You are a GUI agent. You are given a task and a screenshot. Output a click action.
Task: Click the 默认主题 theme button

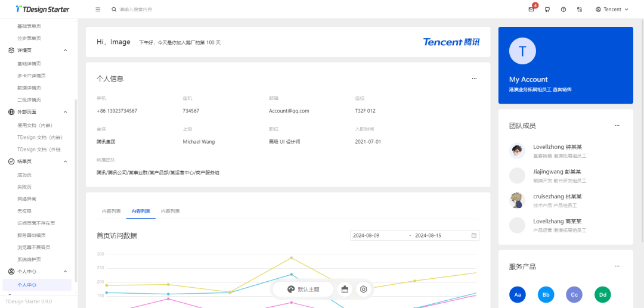click(x=303, y=290)
